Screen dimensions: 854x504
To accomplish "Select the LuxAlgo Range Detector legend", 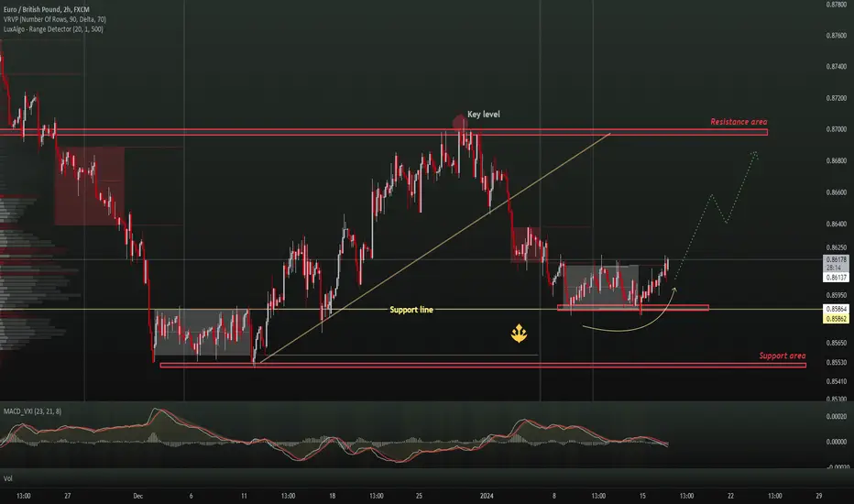I will 53,29.
